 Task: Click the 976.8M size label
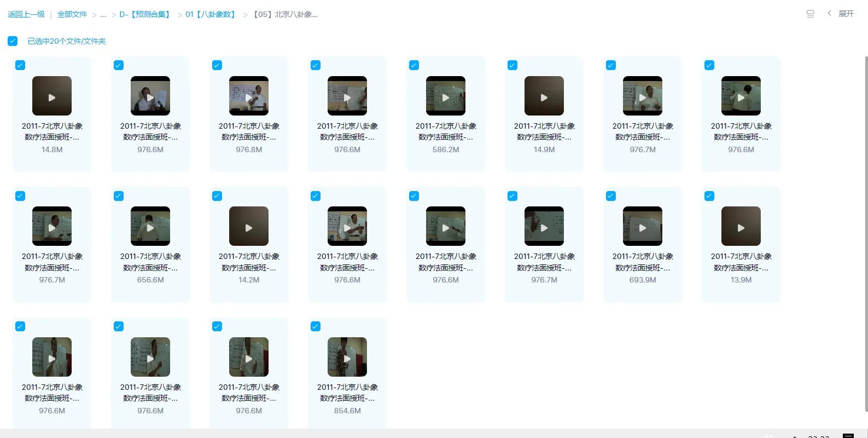click(x=249, y=149)
